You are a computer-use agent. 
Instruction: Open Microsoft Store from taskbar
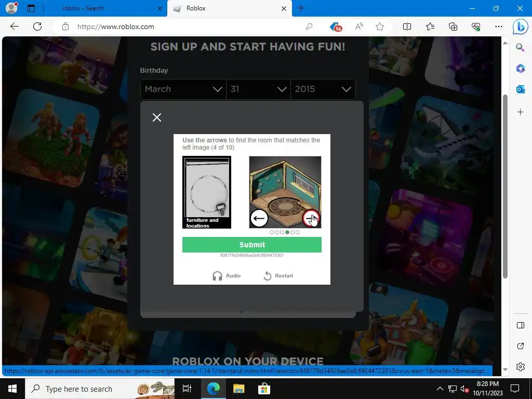coord(264,389)
